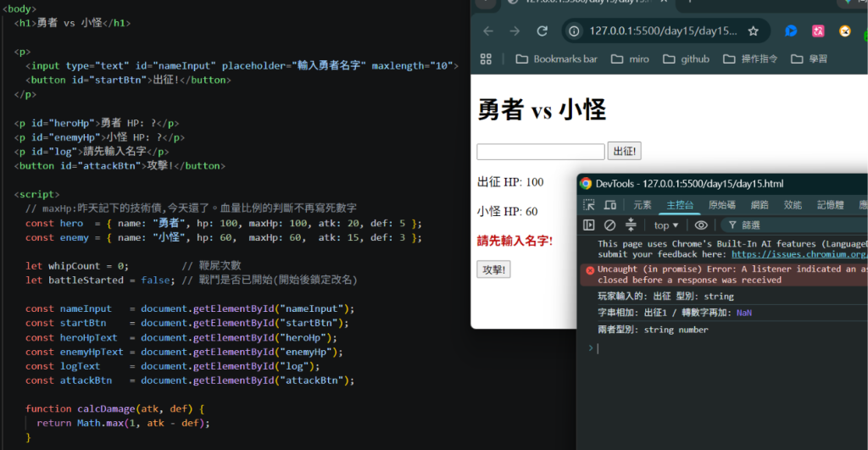Click the 出征 HP: 100 text

pos(510,182)
